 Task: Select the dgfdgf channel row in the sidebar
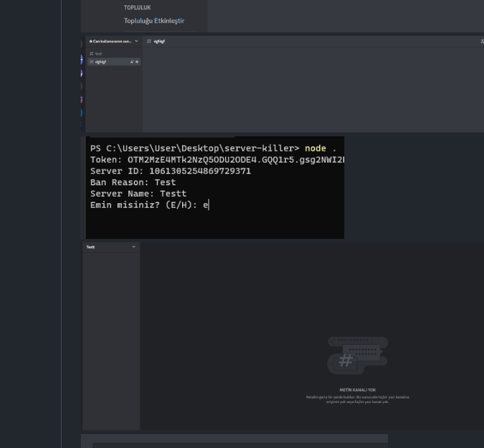tap(114, 62)
